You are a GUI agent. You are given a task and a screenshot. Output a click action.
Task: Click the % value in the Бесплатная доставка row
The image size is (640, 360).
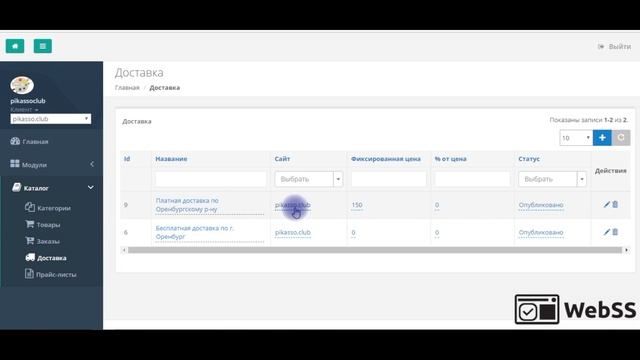437,232
